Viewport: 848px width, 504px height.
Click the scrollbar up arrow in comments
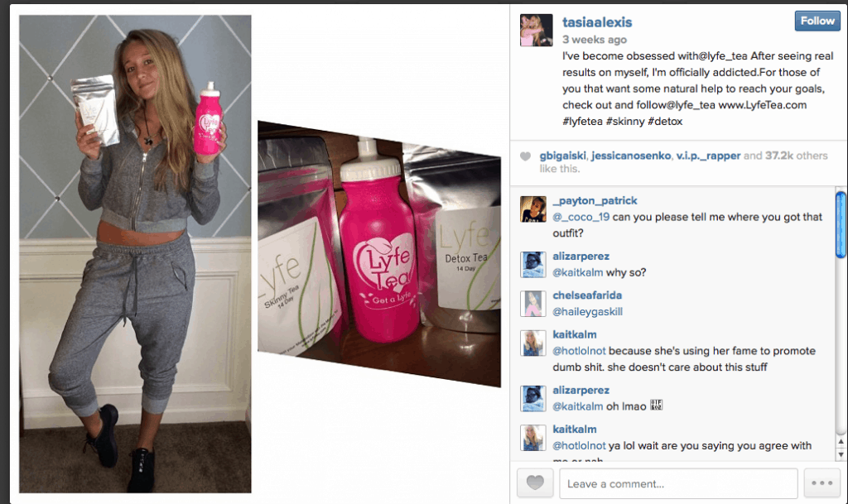tap(841, 441)
